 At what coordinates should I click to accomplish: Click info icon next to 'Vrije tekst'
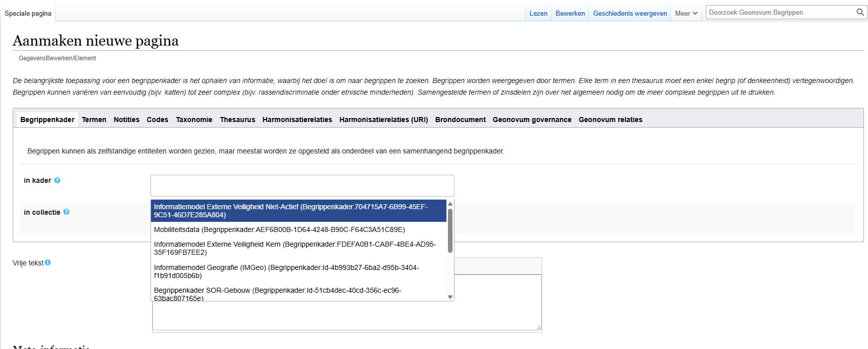tap(48, 262)
